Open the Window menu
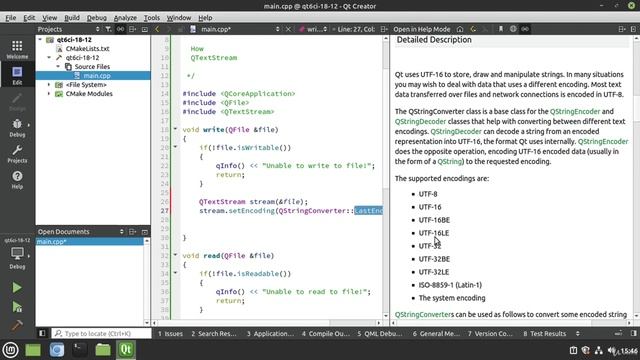The height and width of the screenshot is (360, 640). coord(179,18)
